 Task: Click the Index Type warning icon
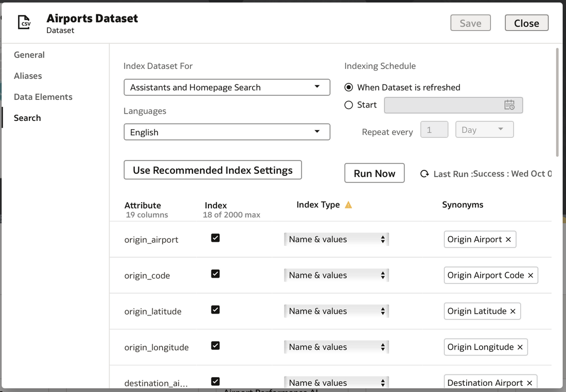pyautogui.click(x=348, y=205)
